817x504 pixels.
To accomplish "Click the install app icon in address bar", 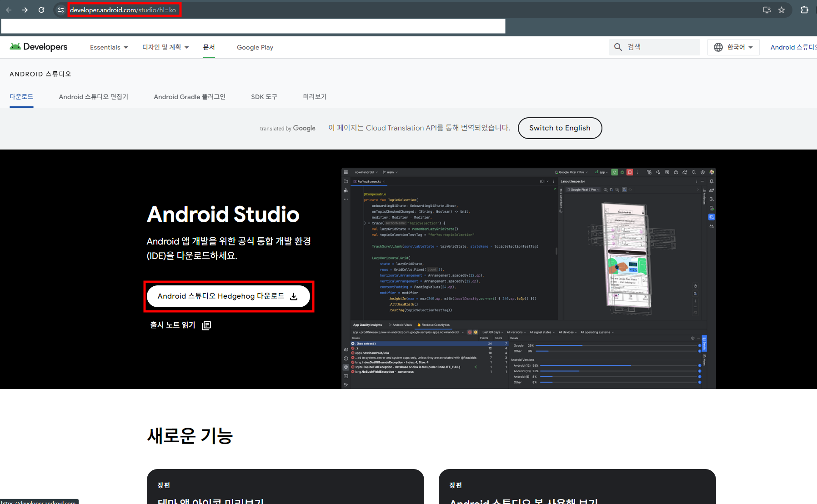I will tap(767, 10).
